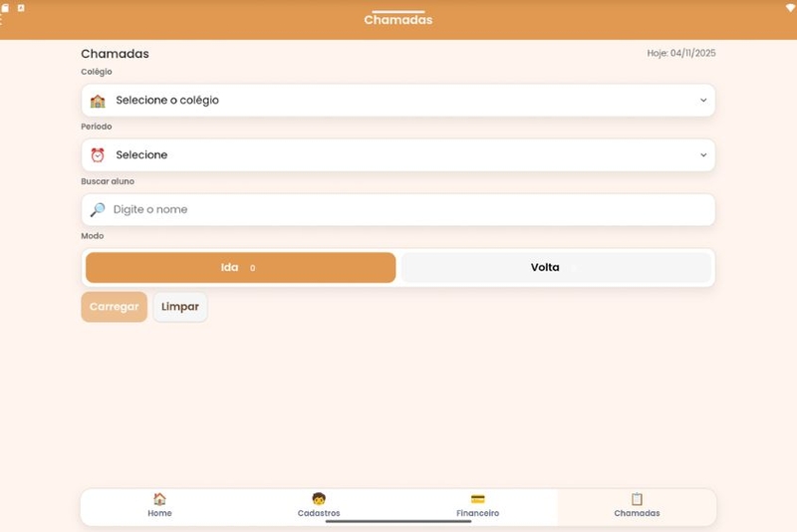Image resolution: width=797 pixels, height=532 pixels.
Task: Click the Hoje: 04/11/2025 date text
Action: coord(681,53)
